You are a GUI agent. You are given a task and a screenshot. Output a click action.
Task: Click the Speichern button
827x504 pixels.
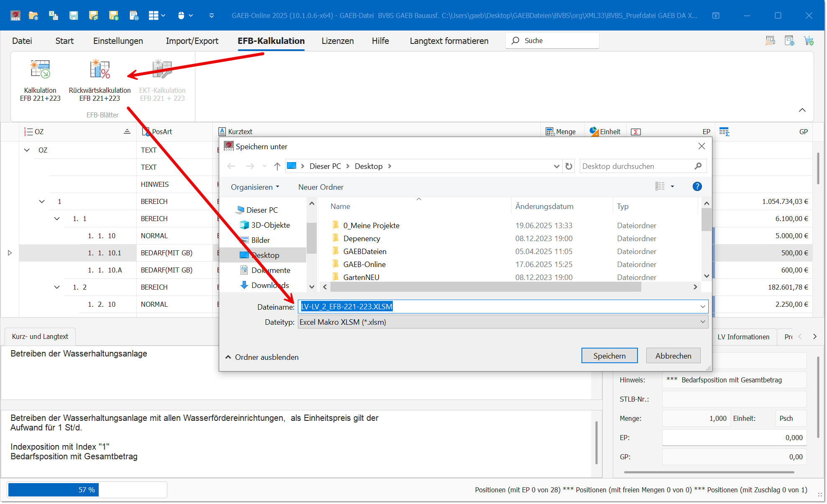point(609,356)
